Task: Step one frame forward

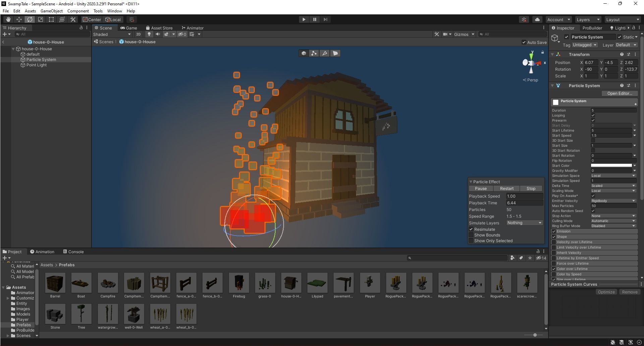Action: (325, 19)
